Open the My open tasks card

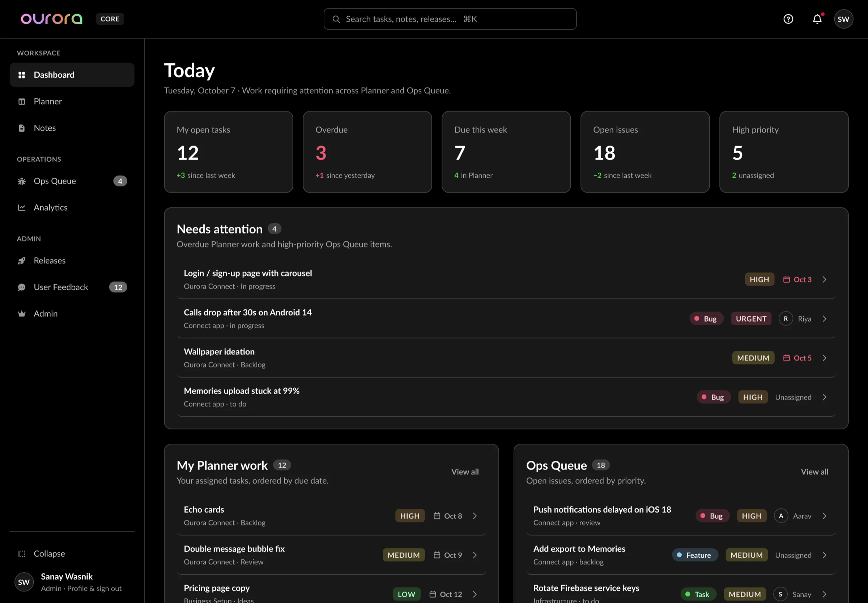point(229,152)
